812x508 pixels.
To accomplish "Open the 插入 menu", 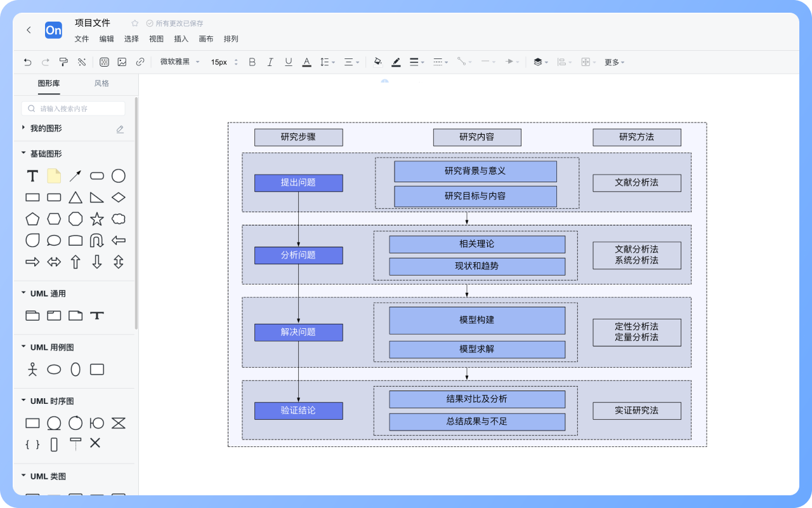I will [181, 39].
